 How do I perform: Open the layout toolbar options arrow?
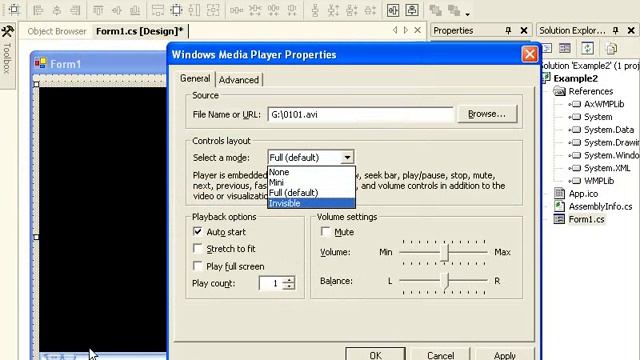(468, 14)
